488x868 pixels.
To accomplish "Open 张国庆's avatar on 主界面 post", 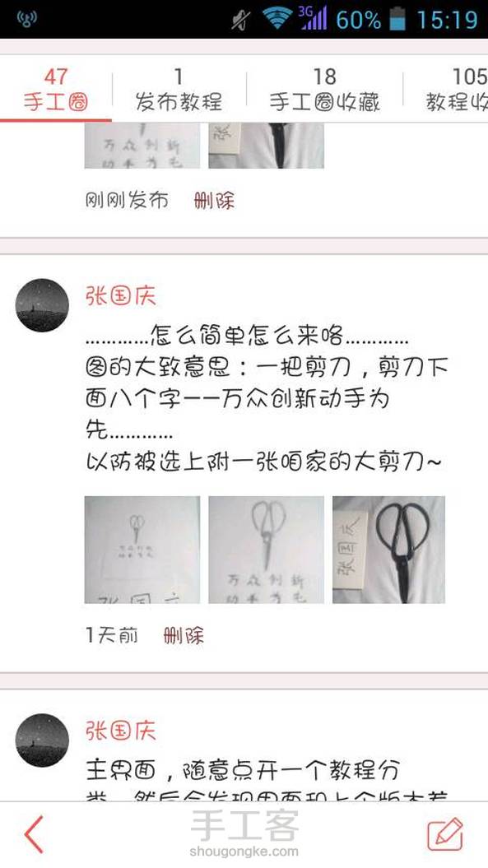I will (x=42, y=740).
